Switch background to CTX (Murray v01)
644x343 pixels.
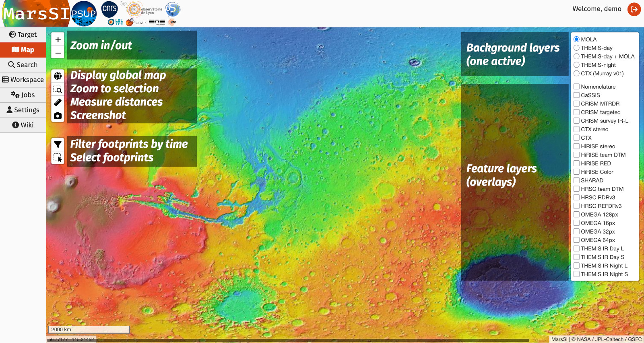(x=576, y=73)
